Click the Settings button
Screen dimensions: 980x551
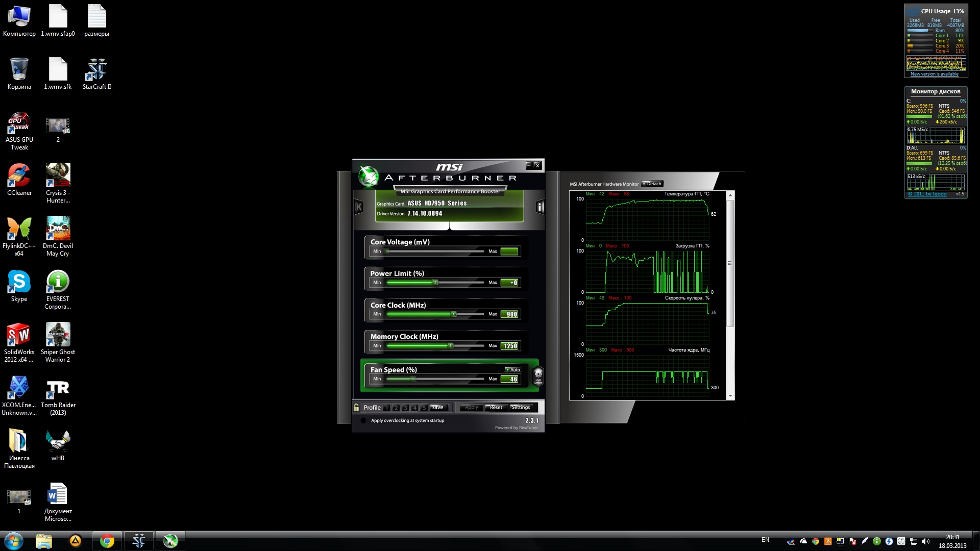coord(521,407)
